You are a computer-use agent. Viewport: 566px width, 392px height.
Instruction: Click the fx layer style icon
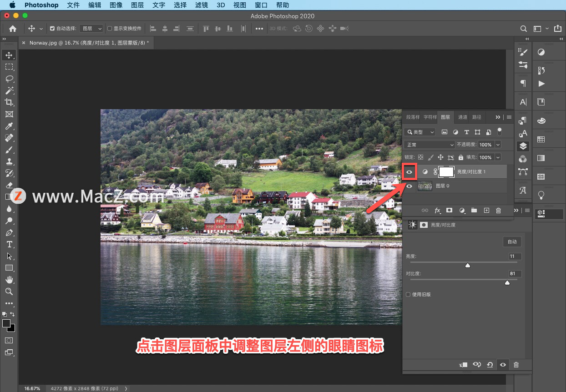[438, 211]
